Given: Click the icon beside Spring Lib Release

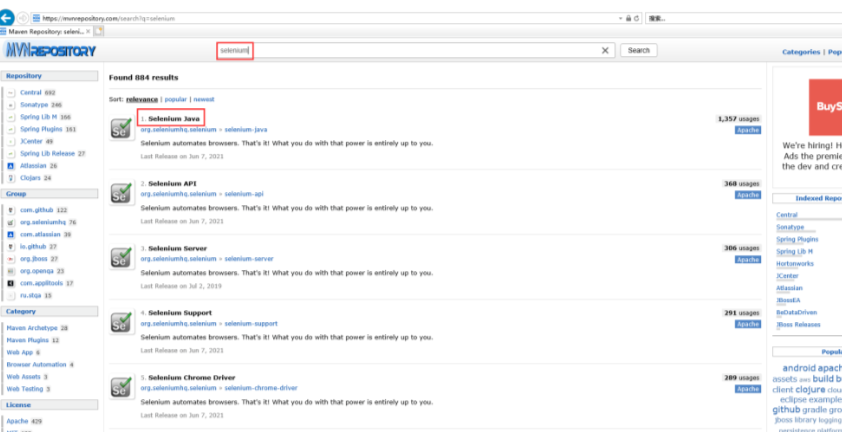Looking at the screenshot, I should point(11,154).
